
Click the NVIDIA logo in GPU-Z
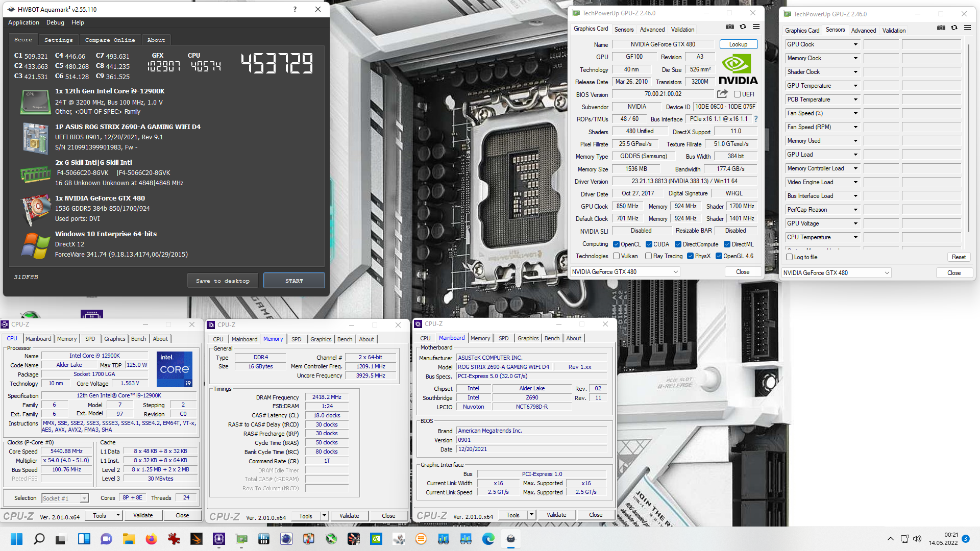click(738, 70)
